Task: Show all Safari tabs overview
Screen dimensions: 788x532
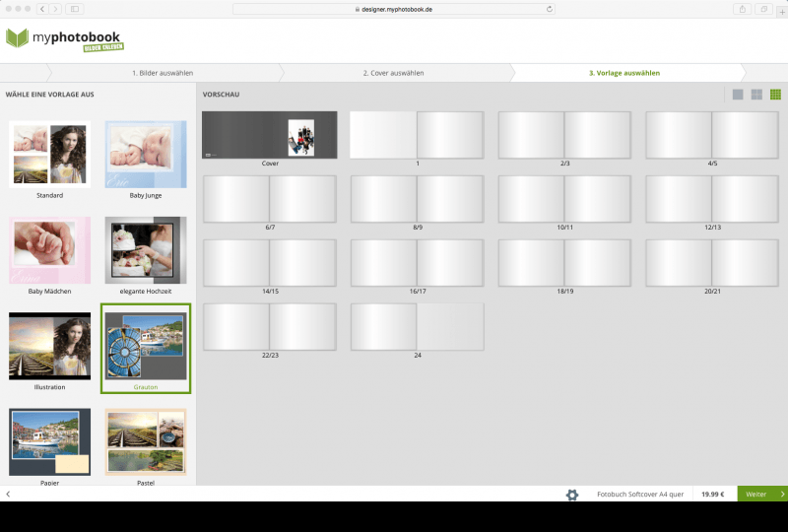Action: coord(764,9)
